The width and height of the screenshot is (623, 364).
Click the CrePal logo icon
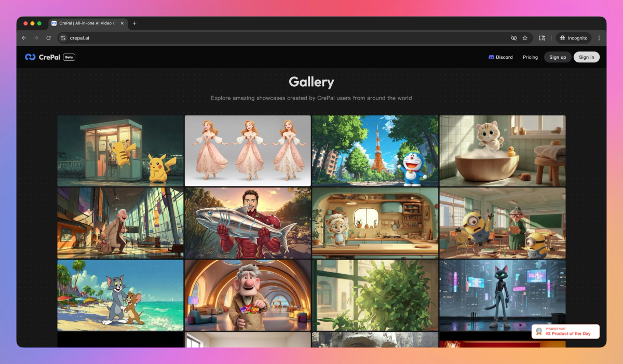(30, 57)
